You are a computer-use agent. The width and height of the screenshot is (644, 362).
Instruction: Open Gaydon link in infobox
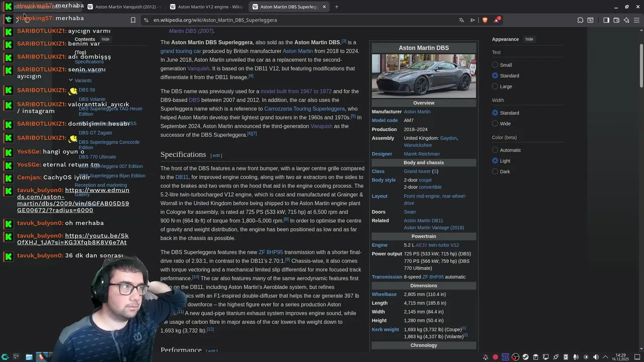click(x=448, y=138)
